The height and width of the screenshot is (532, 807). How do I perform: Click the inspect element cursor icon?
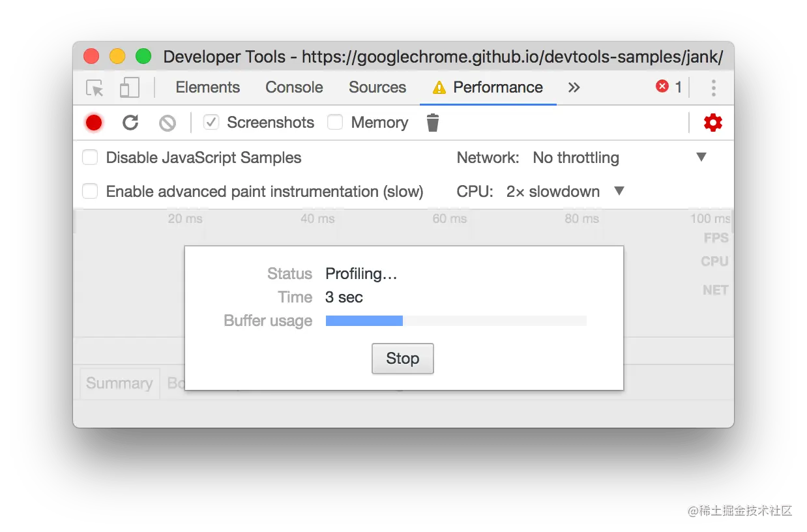[95, 88]
